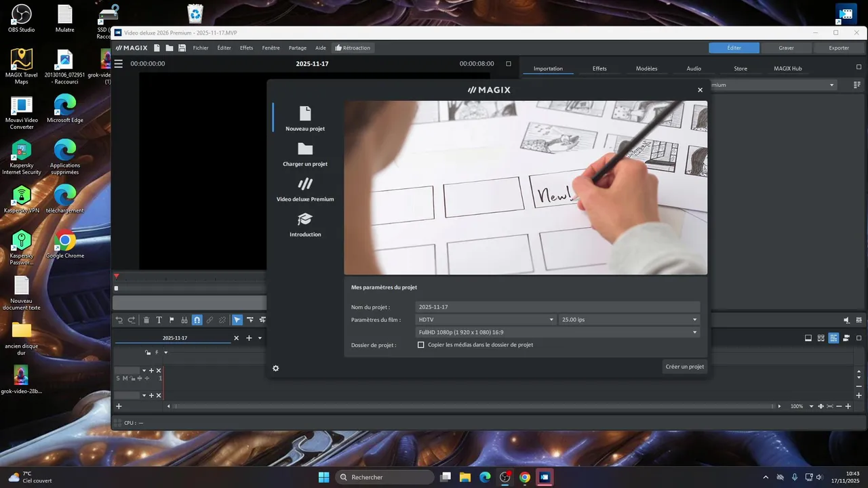Open dropdown arrow next to project tab plus
The image size is (868, 488).
260,338
